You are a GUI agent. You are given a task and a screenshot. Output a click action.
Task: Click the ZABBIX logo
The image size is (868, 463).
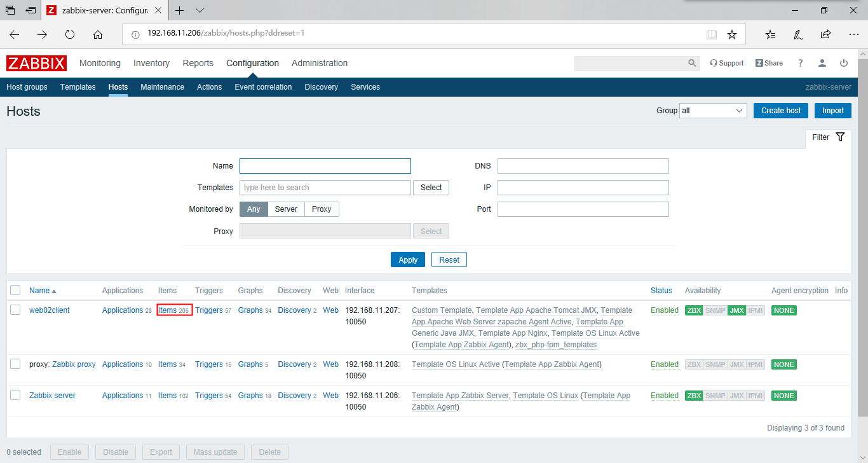point(37,63)
